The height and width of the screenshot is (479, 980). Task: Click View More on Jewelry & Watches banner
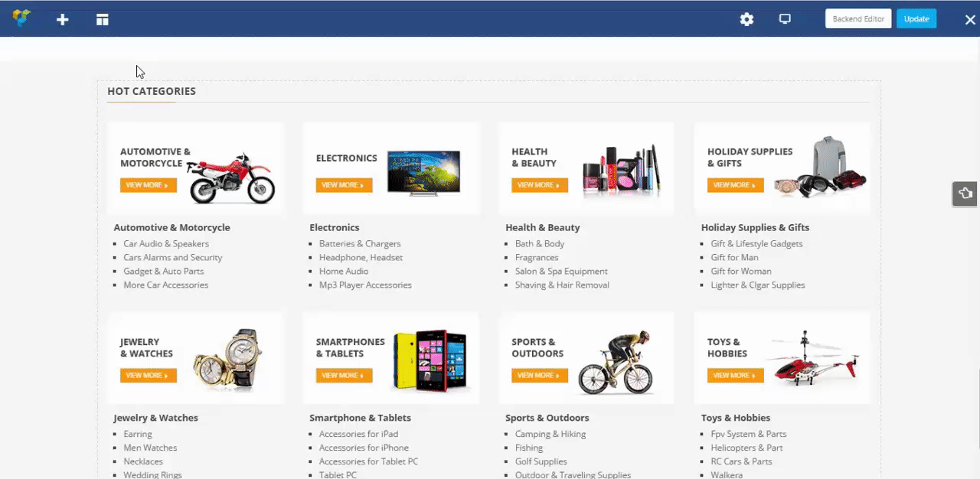(x=148, y=376)
